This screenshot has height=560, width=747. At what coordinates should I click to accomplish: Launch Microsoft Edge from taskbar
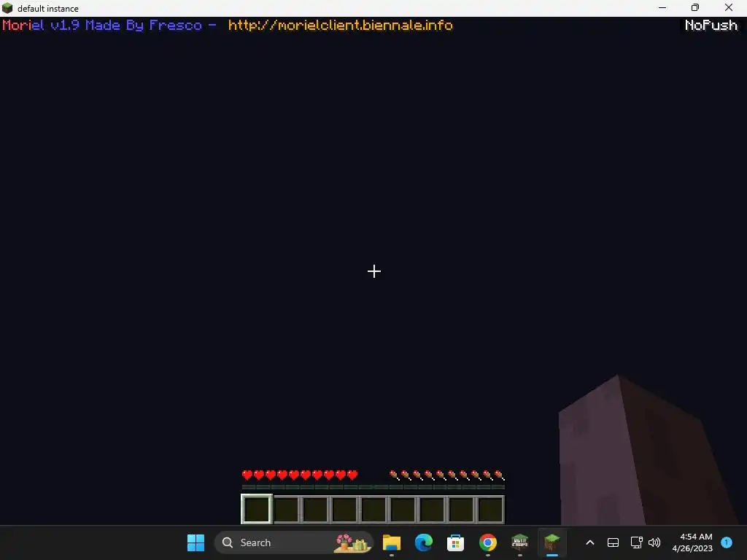click(x=424, y=542)
